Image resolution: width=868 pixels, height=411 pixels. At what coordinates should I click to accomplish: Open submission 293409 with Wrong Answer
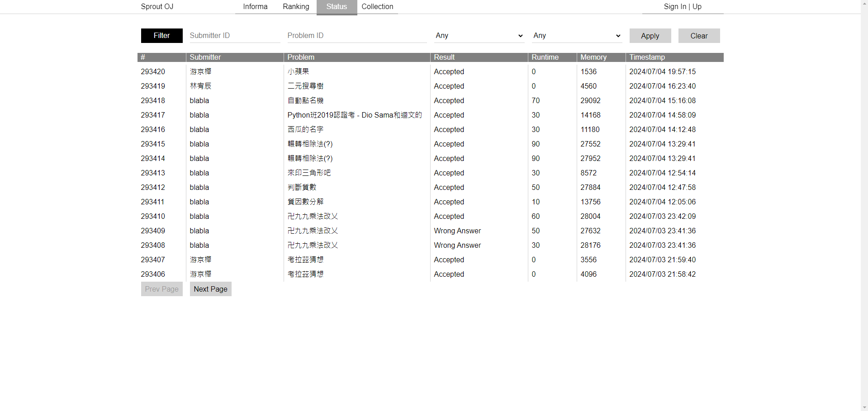pyautogui.click(x=153, y=231)
